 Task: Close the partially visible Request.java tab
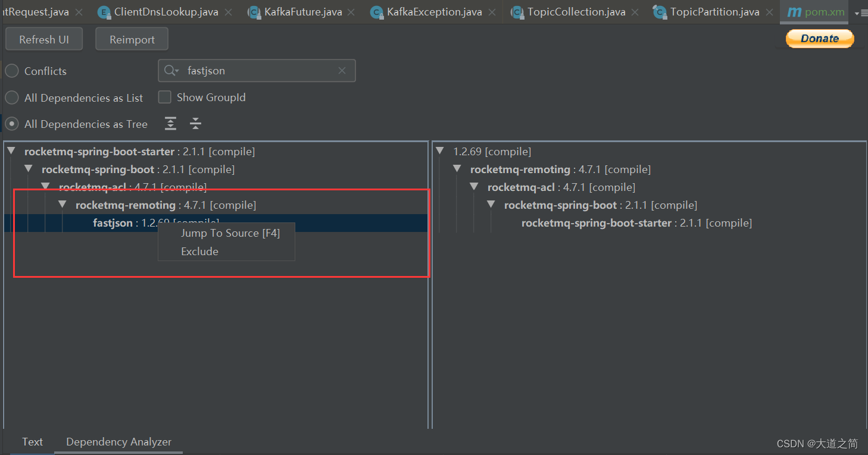(x=79, y=12)
